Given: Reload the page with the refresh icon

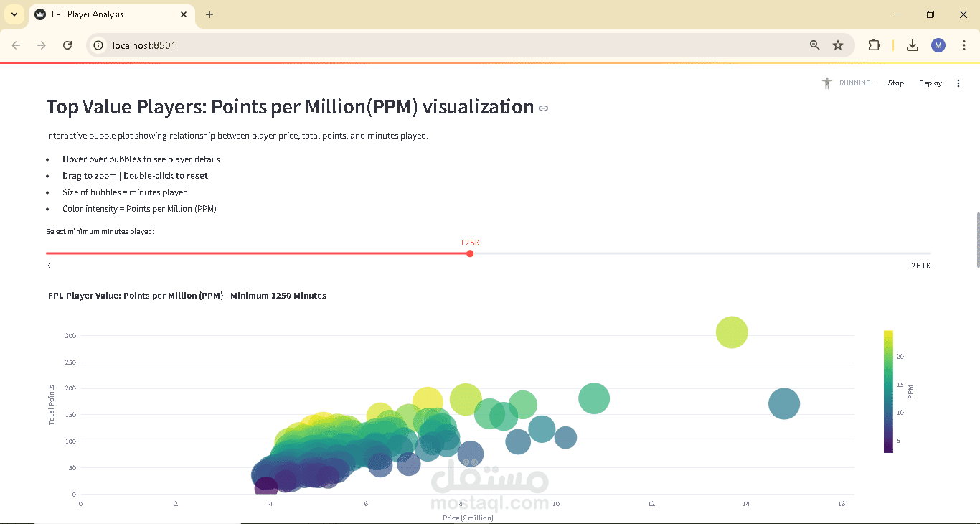Looking at the screenshot, I should (67, 45).
